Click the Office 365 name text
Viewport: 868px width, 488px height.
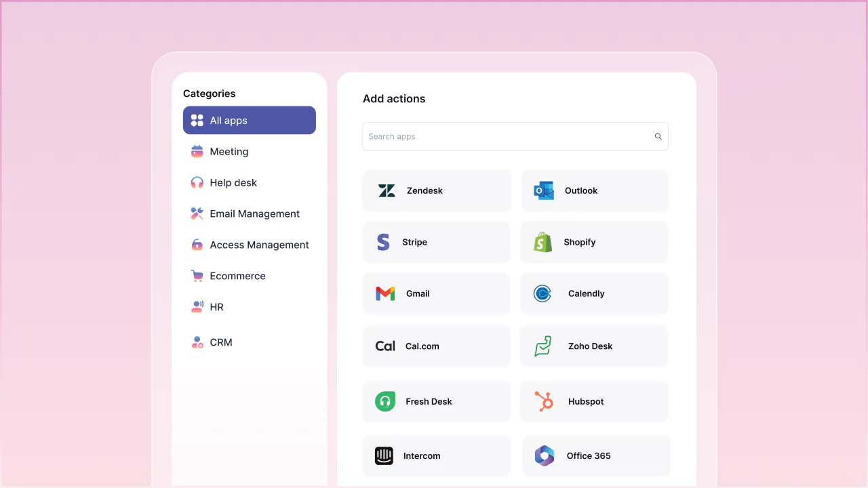point(589,455)
